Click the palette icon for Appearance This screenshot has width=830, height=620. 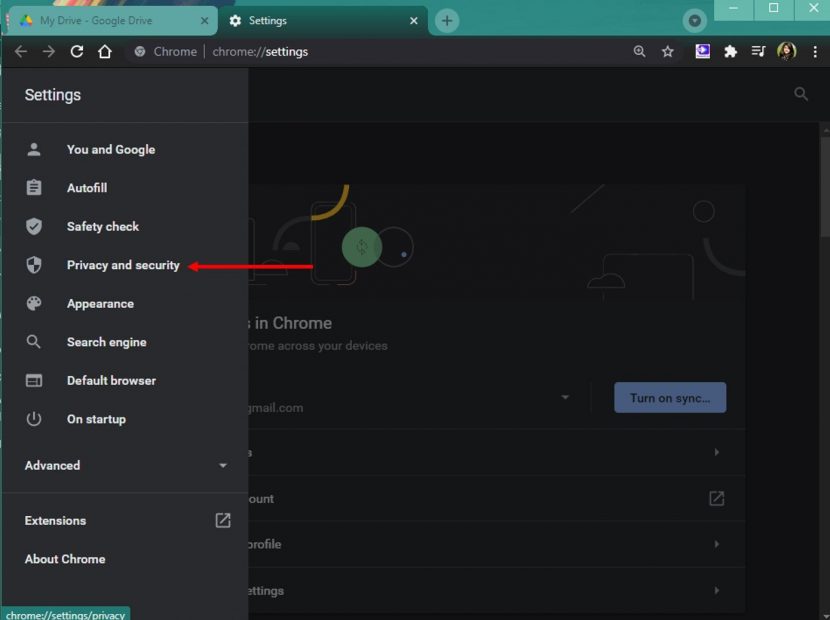point(34,303)
